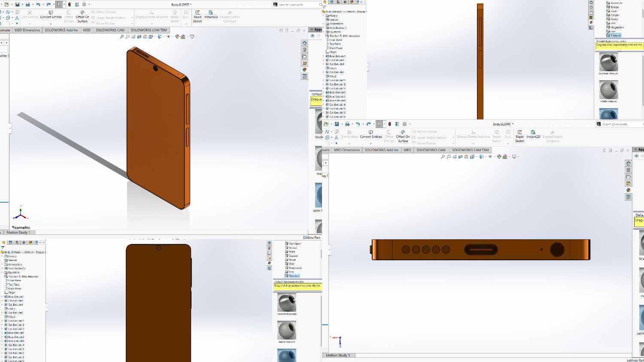Screen dimensions: 644x362
Task: Click Offset On Surface in lower-right window ribbon
Action: pyautogui.click(x=403, y=136)
